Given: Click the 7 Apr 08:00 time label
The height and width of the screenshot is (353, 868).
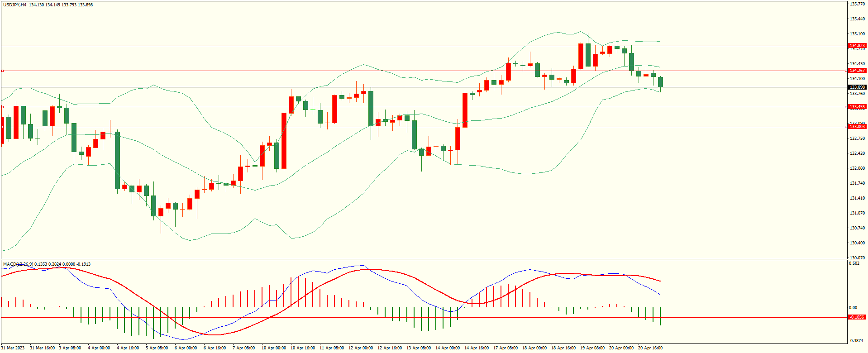Looking at the screenshot, I should pos(244,348).
